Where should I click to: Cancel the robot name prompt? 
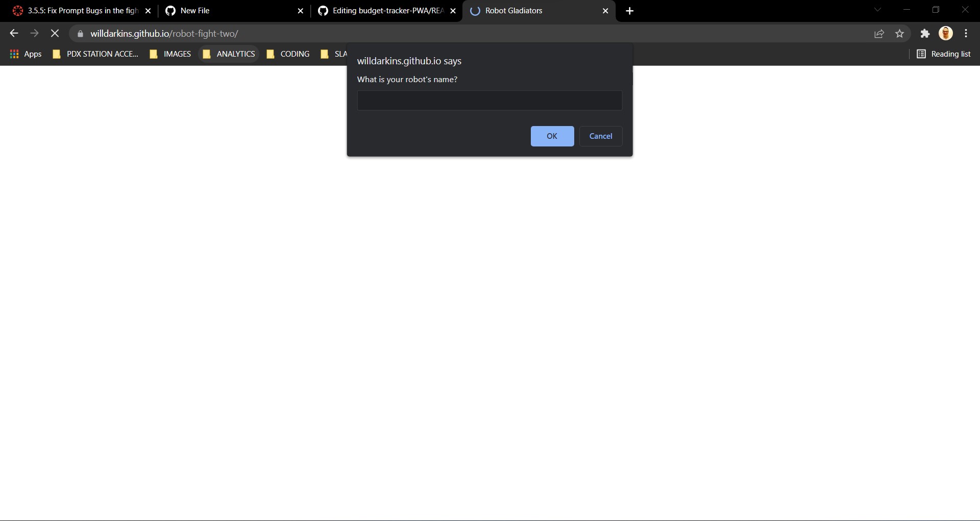click(x=600, y=136)
